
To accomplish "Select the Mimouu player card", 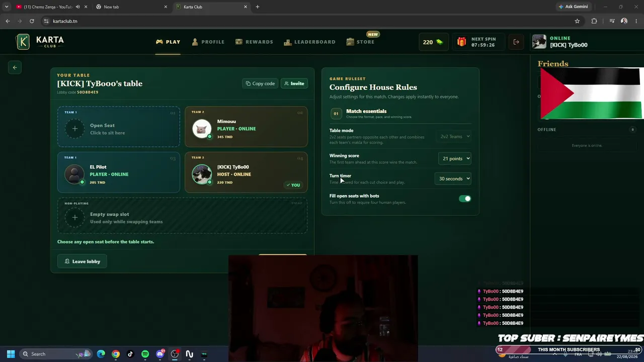I will 246,127.
